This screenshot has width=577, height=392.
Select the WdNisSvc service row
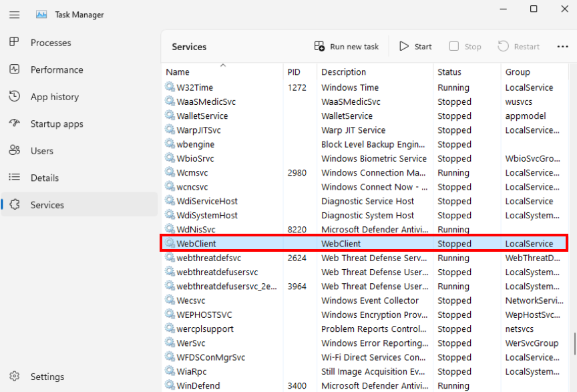[196, 230]
